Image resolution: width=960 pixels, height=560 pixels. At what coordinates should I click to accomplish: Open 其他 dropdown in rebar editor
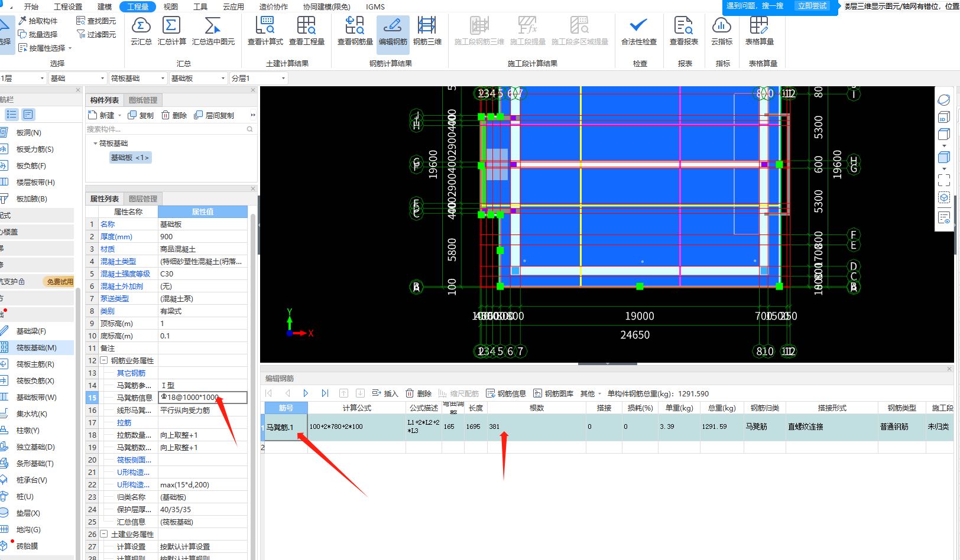pos(591,393)
